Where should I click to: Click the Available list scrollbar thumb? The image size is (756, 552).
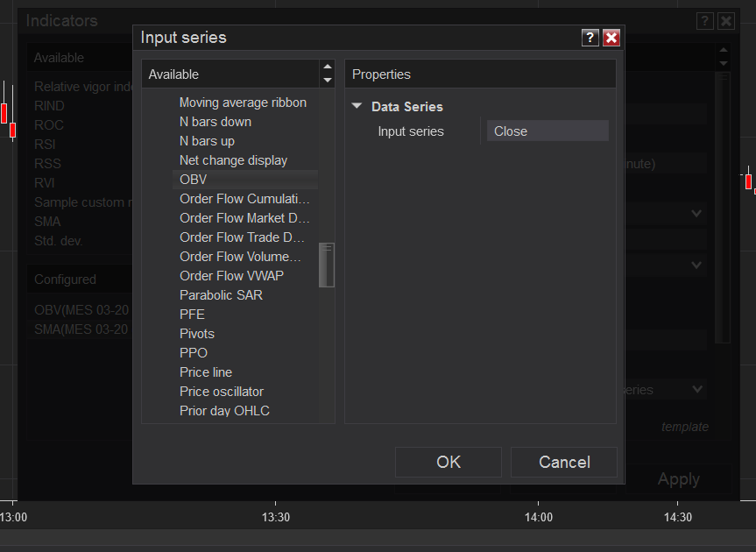327,265
